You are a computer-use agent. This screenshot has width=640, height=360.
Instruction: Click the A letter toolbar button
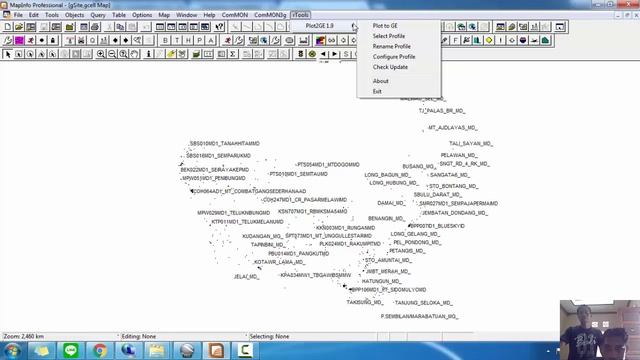pyautogui.click(x=211, y=40)
